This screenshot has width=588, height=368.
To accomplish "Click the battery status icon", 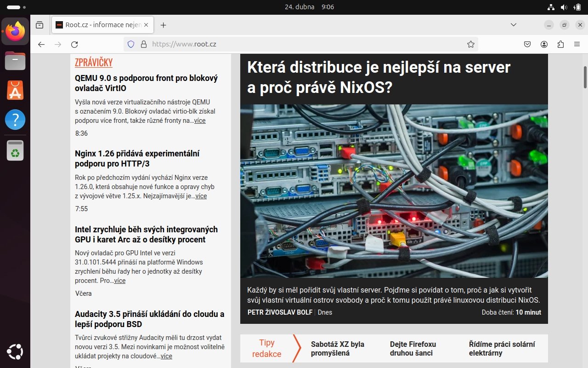I will (x=577, y=7).
